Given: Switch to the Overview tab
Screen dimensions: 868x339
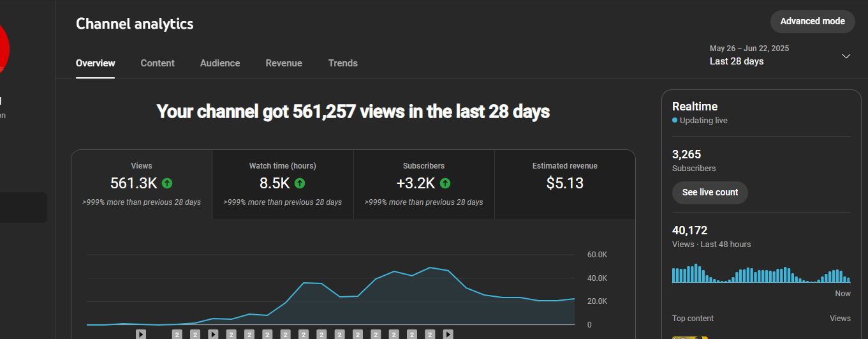Looking at the screenshot, I should [x=96, y=63].
